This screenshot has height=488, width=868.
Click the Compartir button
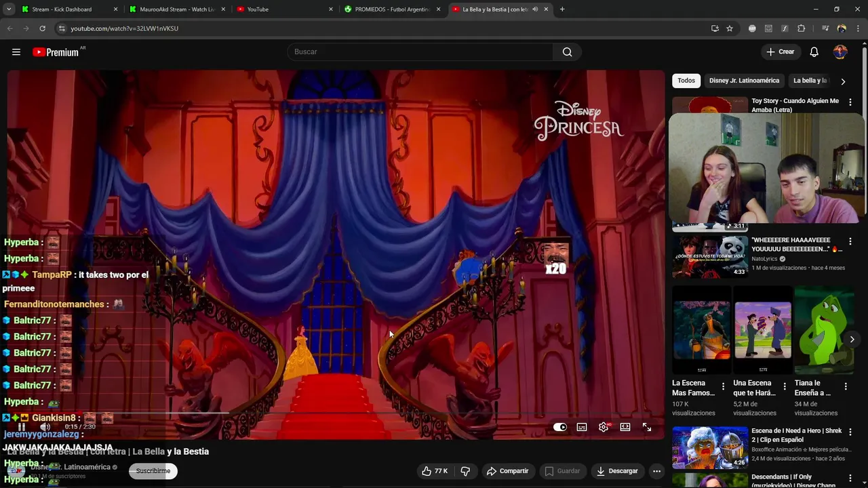[508, 471]
